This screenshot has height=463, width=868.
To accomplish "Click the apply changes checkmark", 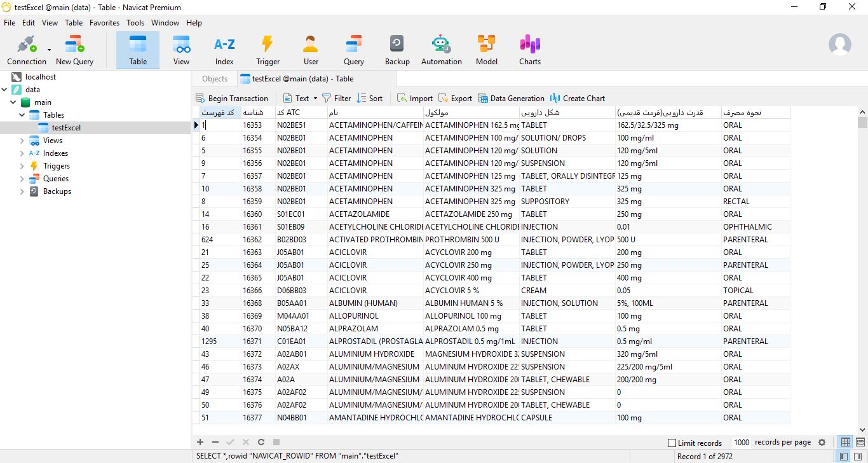I will point(231,442).
